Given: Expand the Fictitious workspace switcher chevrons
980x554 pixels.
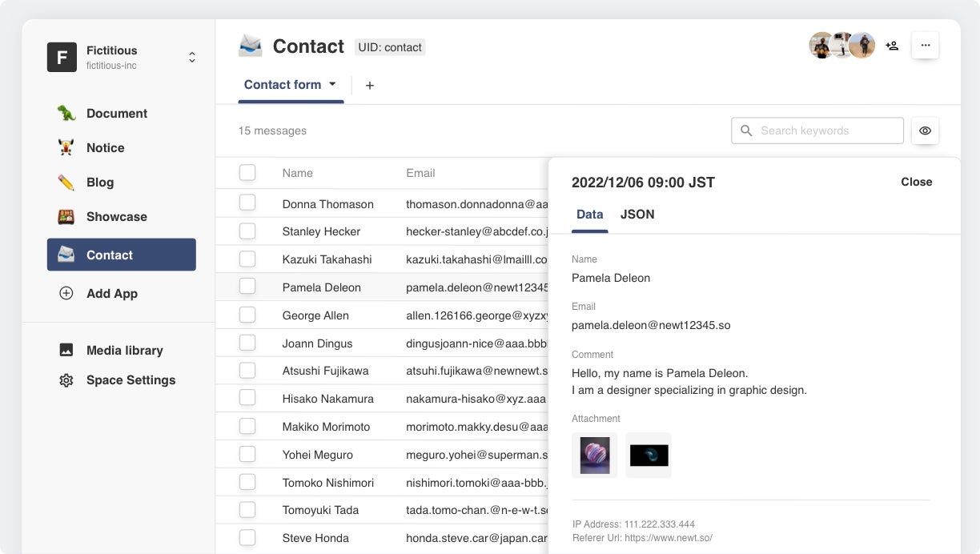Looking at the screenshot, I should point(192,57).
